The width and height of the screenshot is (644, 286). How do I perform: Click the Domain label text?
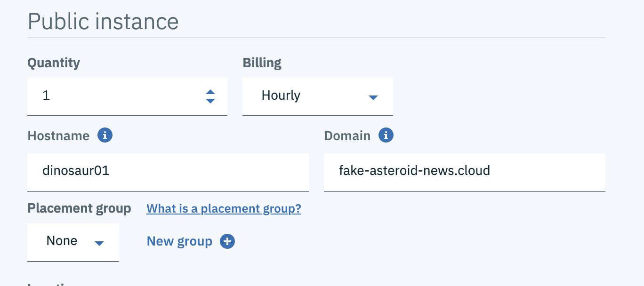click(347, 135)
